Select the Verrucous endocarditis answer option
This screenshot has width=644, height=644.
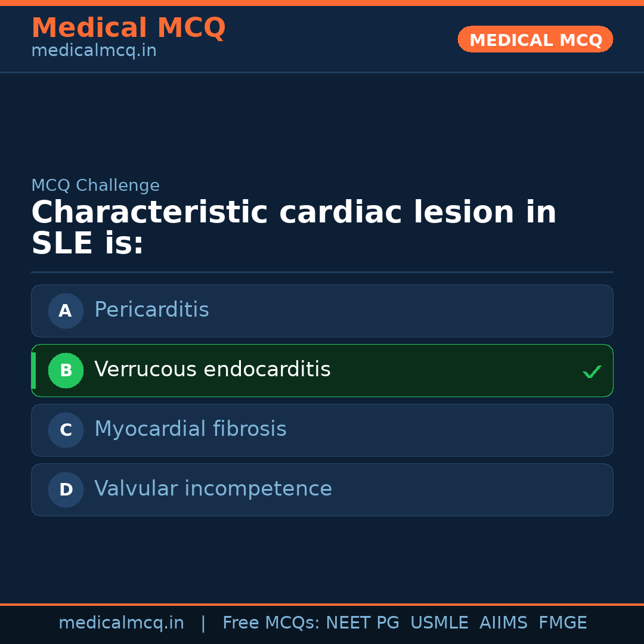(322, 370)
